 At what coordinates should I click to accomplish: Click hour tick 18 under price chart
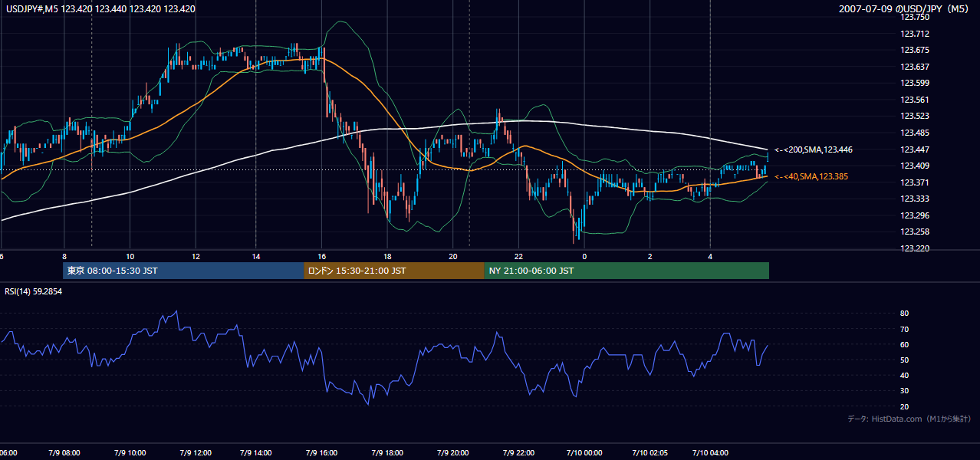click(387, 257)
